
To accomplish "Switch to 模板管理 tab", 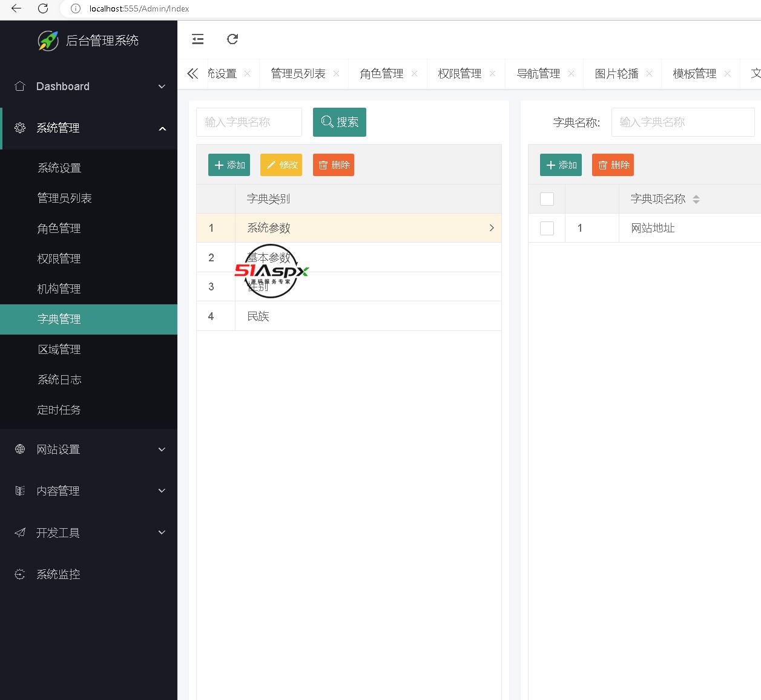I will (694, 73).
